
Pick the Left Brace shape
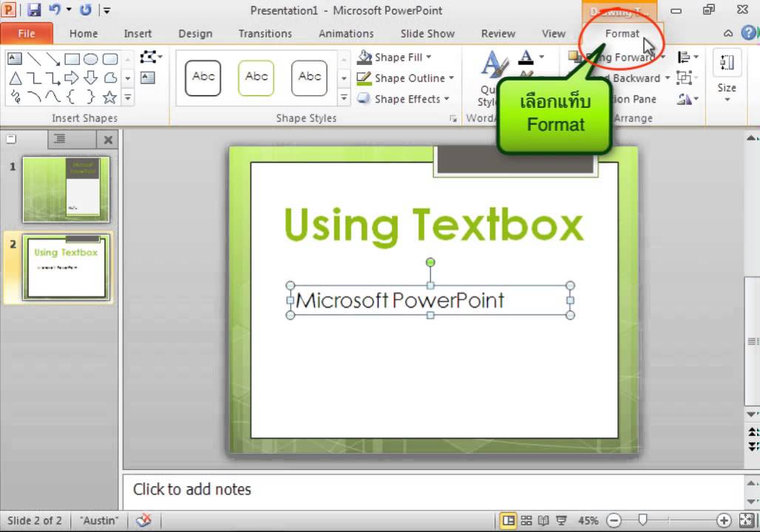tap(71, 97)
